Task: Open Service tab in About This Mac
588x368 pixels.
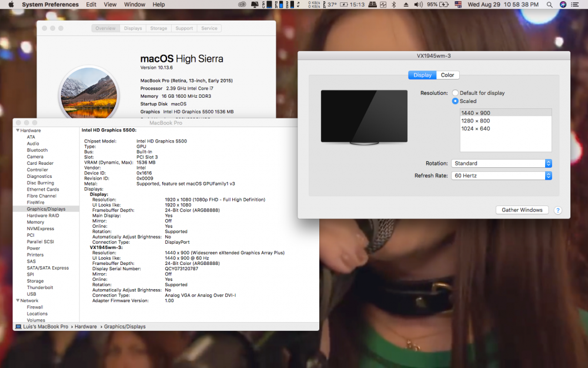Action: (x=209, y=28)
